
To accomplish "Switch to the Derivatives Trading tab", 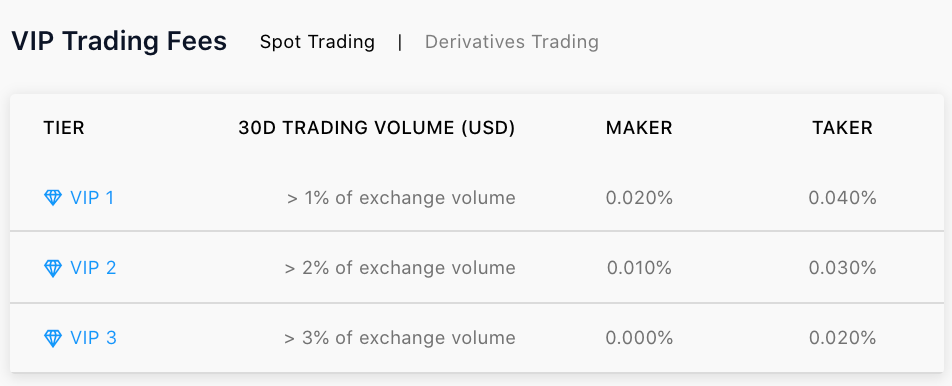I will click(512, 42).
